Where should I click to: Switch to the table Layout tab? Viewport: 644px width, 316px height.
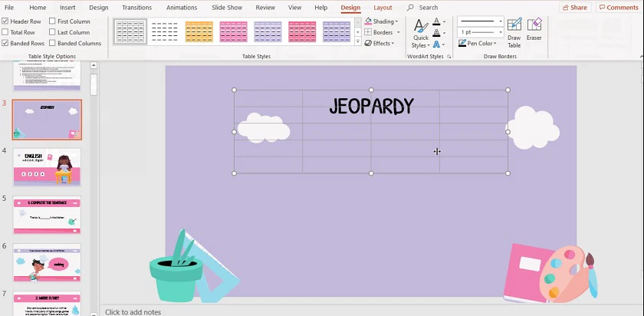[383, 8]
